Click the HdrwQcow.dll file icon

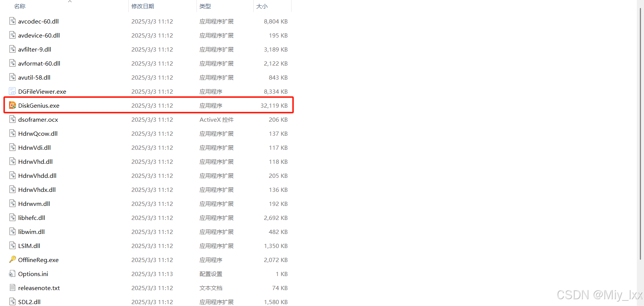tap(12, 133)
